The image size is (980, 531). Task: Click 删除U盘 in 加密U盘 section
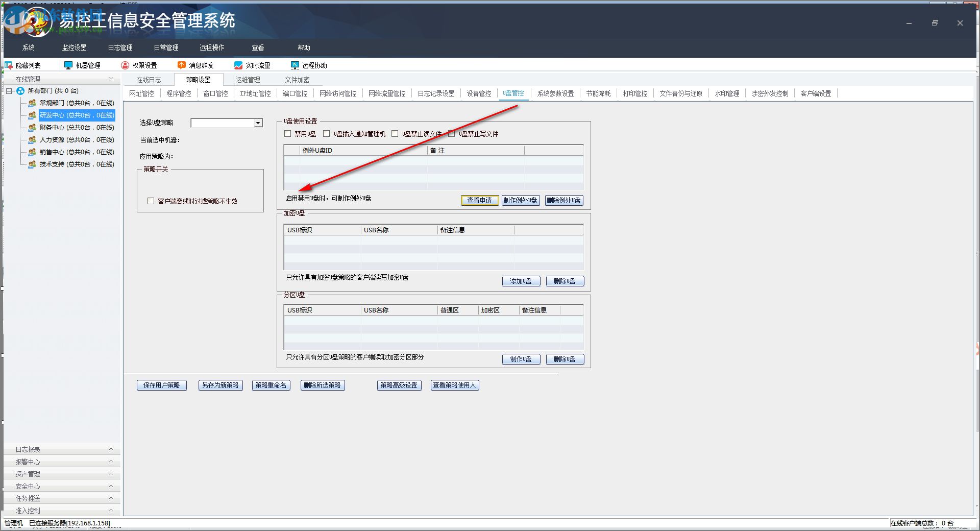565,281
